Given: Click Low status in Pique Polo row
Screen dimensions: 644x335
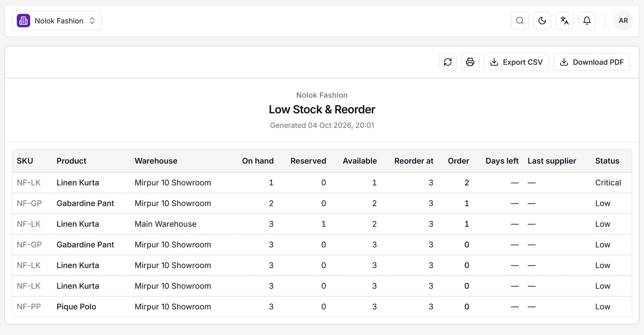Looking at the screenshot, I should coord(603,307).
